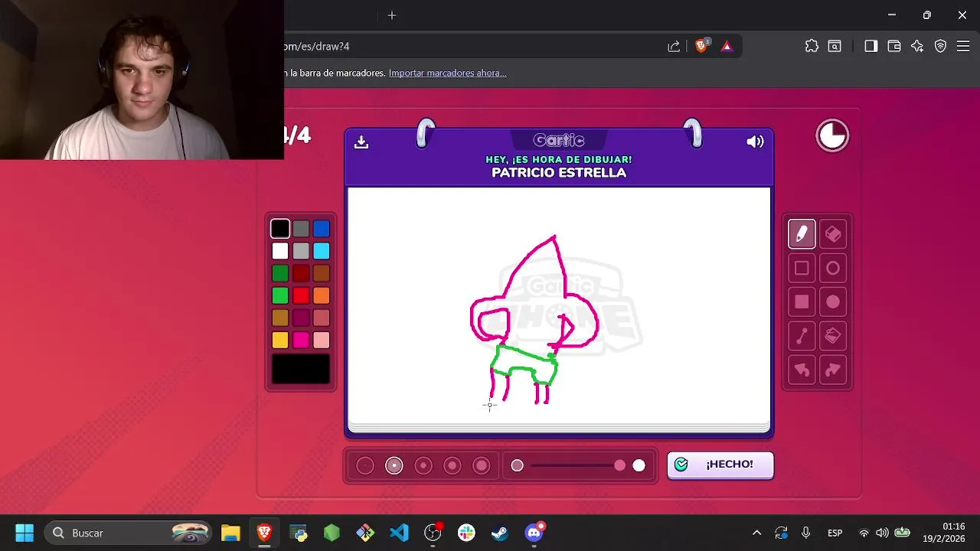Open Slack from the taskbar
This screenshot has height=551, width=980.
click(466, 533)
